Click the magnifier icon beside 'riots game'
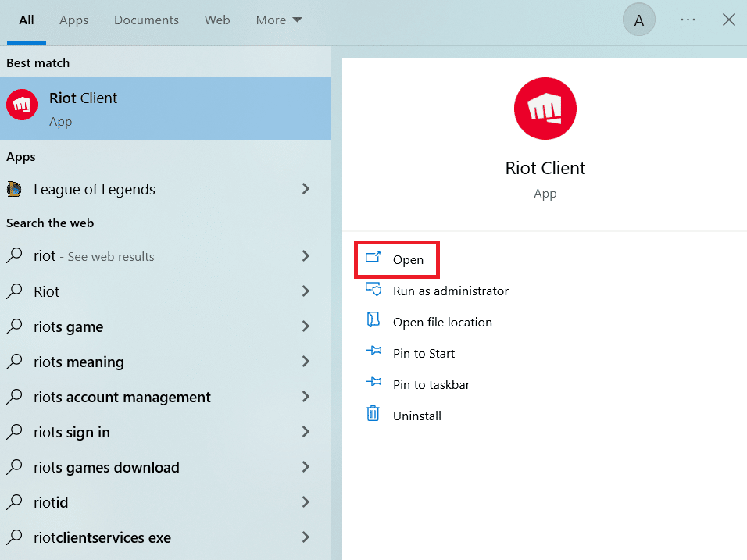This screenshot has width=747, height=560. 14,326
